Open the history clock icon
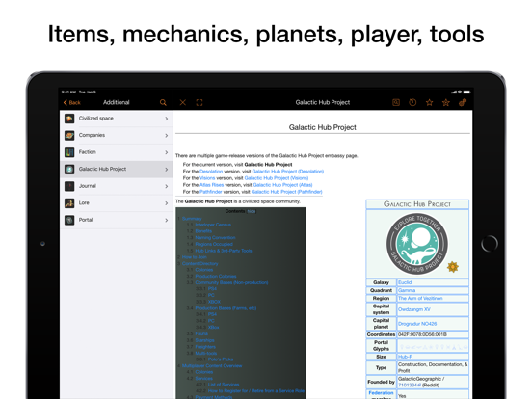 [x=412, y=102]
